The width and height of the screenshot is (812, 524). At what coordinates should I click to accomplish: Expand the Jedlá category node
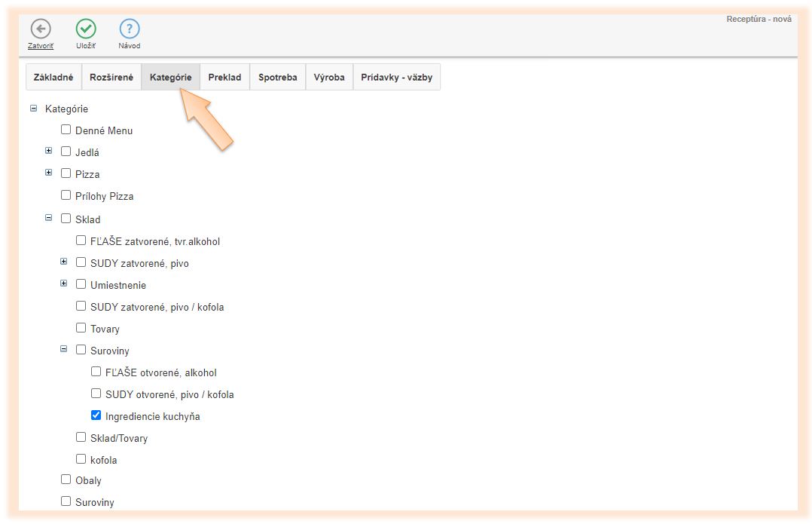pos(49,151)
